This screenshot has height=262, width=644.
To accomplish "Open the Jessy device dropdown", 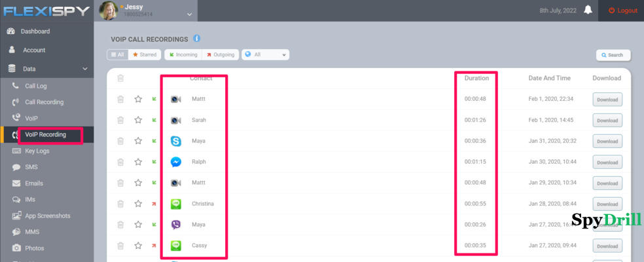I will coord(190,13).
